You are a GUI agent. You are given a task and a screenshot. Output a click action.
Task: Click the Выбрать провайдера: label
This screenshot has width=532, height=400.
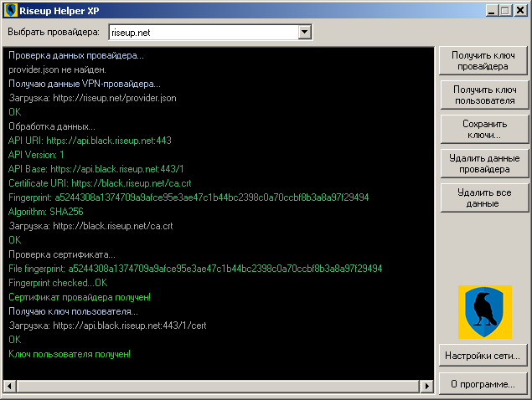point(54,32)
